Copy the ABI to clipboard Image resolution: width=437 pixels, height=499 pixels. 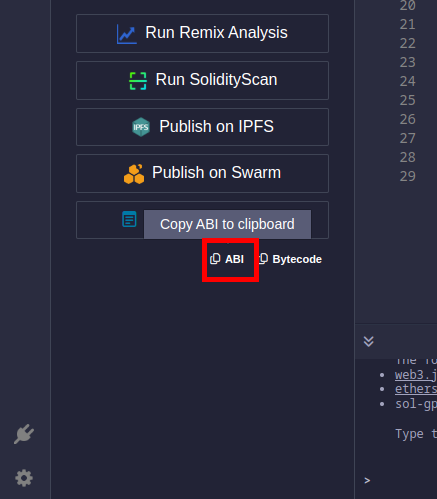click(x=227, y=259)
